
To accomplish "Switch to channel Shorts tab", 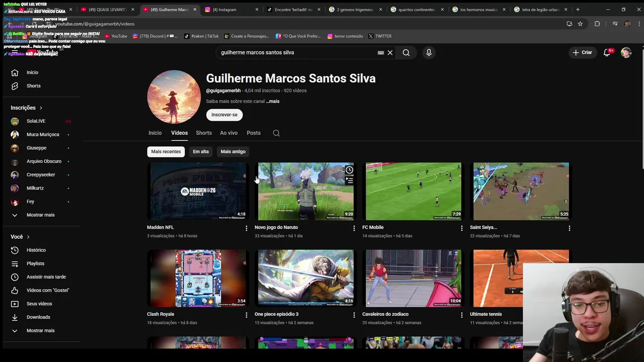I will click(204, 133).
